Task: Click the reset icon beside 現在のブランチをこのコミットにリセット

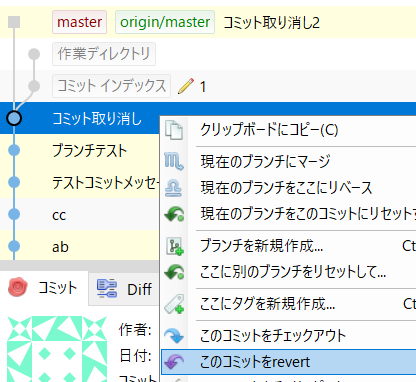Action: 174,214
